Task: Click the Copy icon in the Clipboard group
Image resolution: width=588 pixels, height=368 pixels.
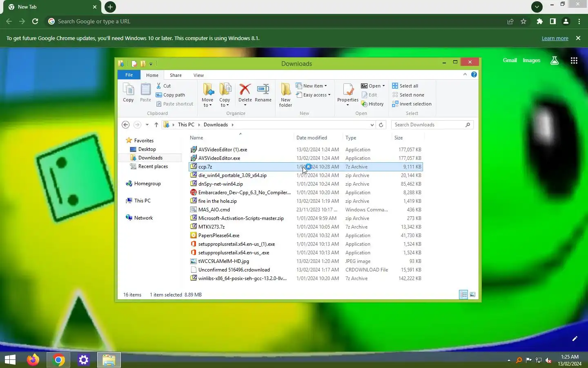Action: tap(128, 92)
